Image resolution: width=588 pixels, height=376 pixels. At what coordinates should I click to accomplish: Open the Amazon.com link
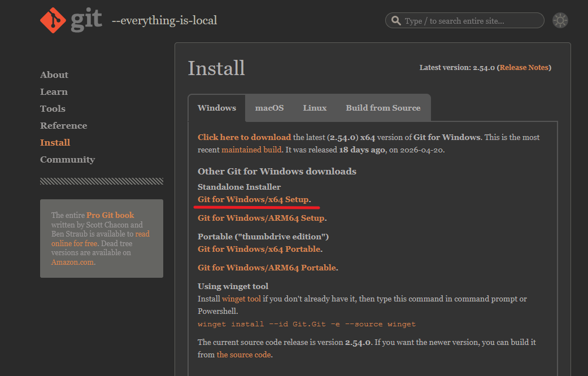(x=72, y=262)
